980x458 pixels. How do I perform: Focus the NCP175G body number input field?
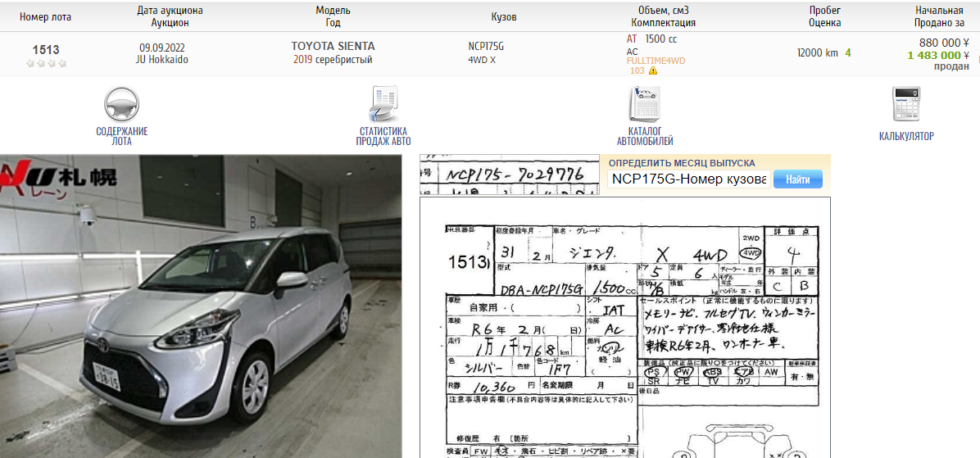pyautogui.click(x=689, y=179)
